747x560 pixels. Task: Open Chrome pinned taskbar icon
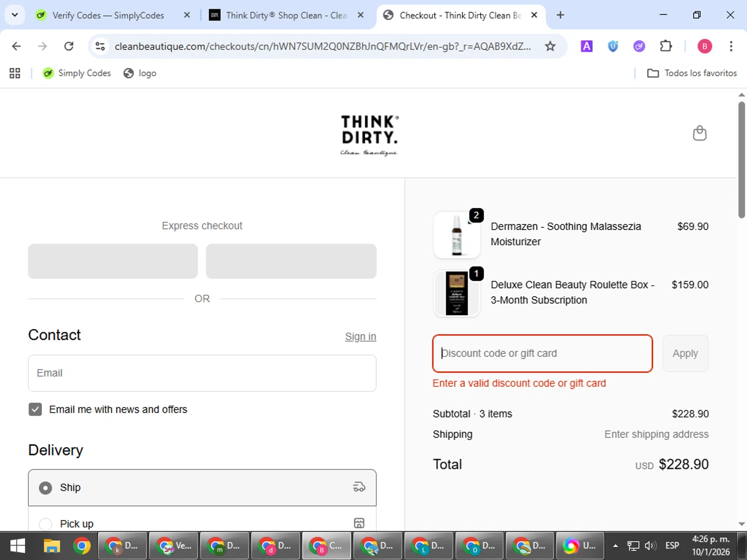click(x=82, y=546)
